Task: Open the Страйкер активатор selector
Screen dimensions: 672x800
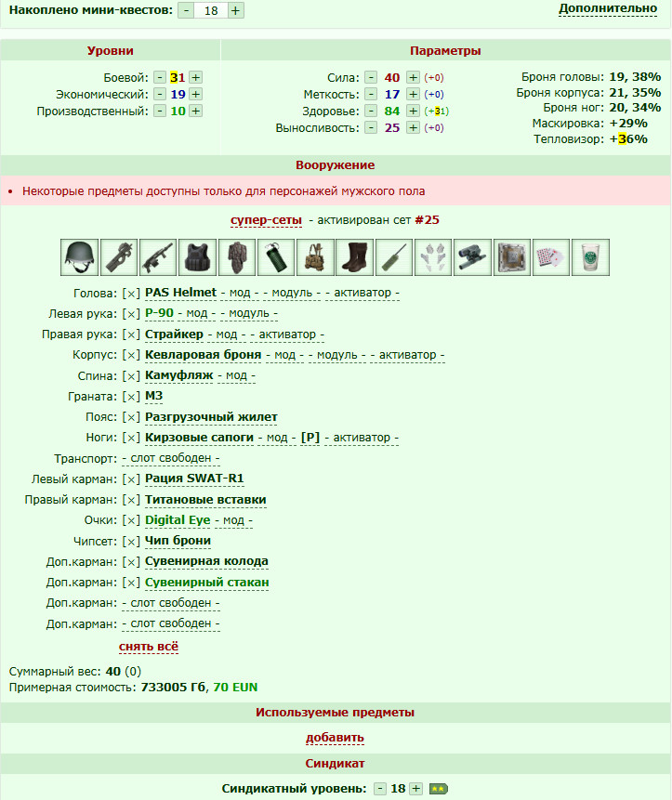Action: click(x=287, y=334)
